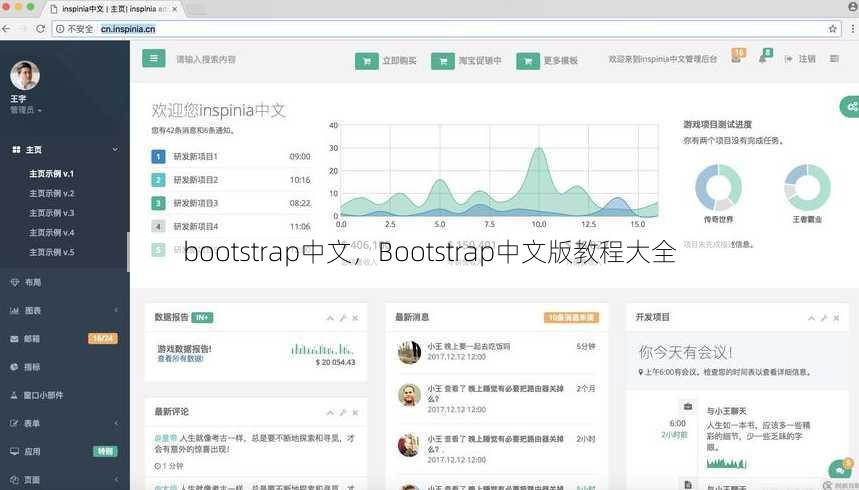Click the 研发新项目1 list row

tap(231, 157)
